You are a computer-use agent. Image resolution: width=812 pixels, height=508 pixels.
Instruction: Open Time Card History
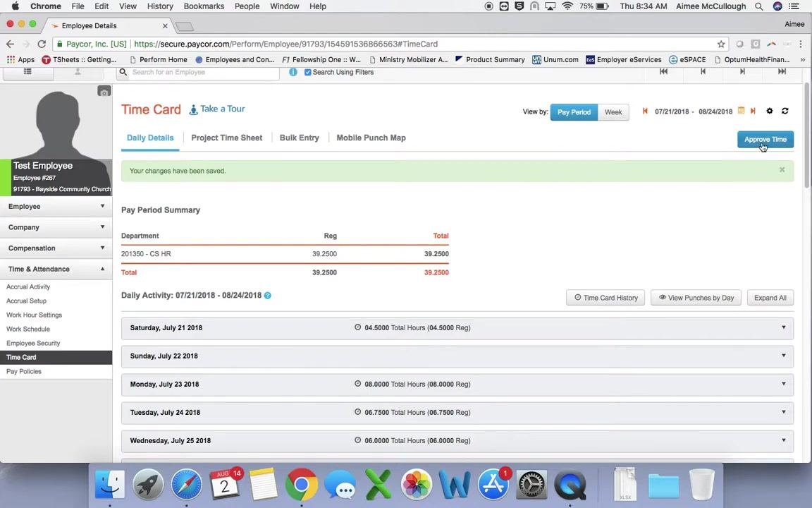(605, 298)
